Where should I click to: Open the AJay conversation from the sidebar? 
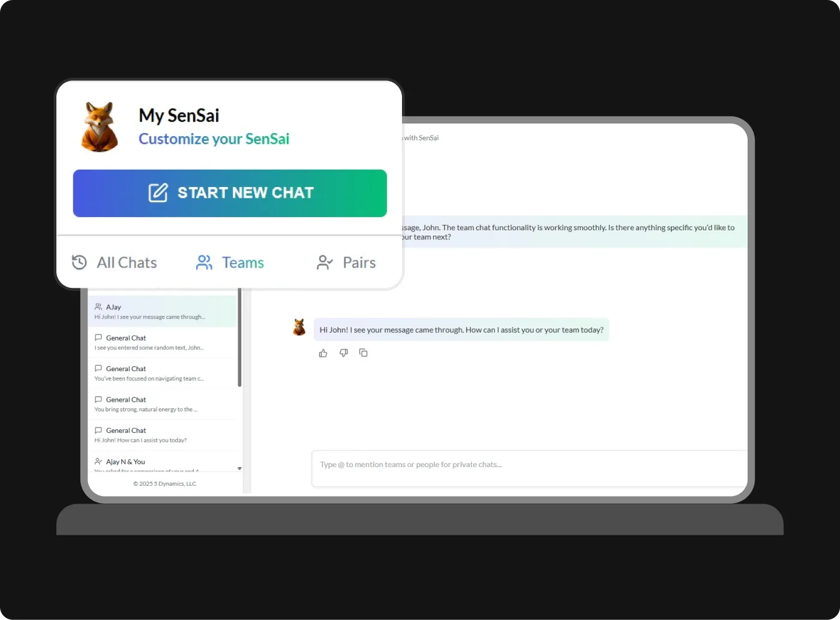[162, 311]
